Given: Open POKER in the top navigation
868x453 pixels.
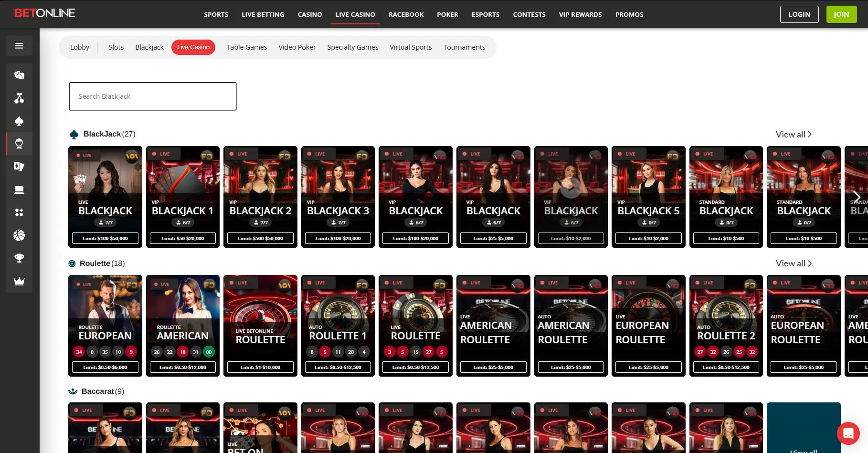Looking at the screenshot, I should click(x=447, y=14).
